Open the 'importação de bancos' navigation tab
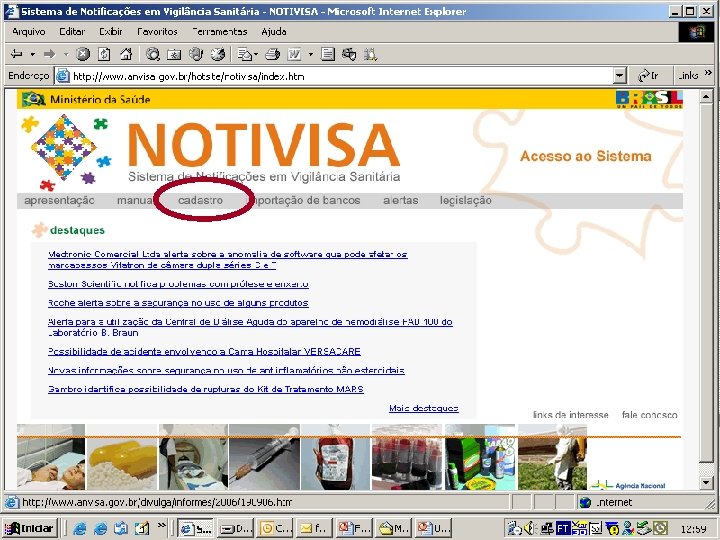720x540 pixels. (307, 200)
